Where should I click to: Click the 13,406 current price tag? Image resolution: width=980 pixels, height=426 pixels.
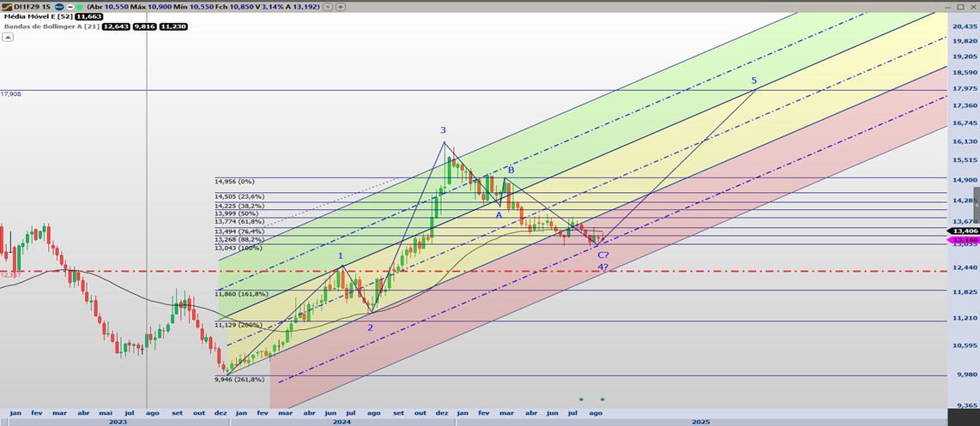[x=961, y=231]
